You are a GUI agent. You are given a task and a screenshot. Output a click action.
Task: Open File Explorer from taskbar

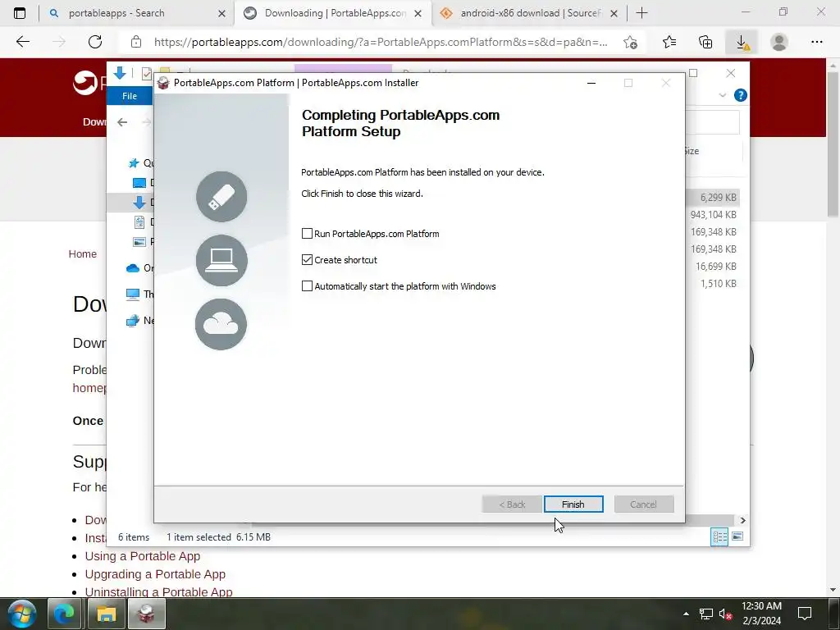tap(106, 614)
